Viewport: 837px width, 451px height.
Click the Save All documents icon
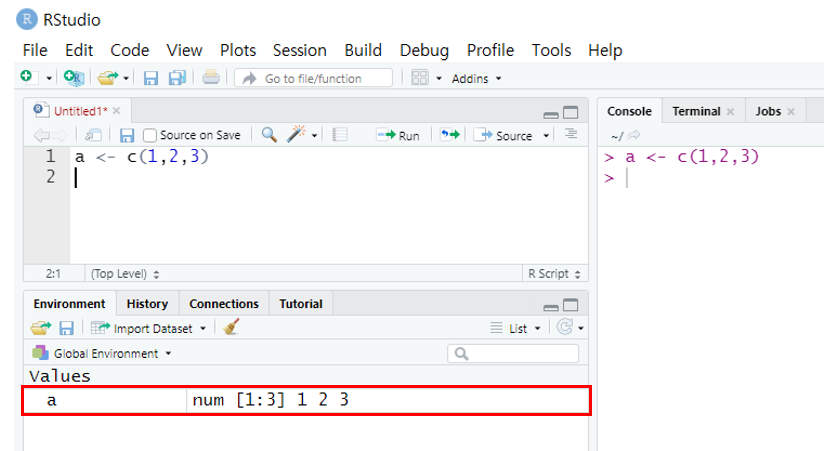pyautogui.click(x=177, y=78)
